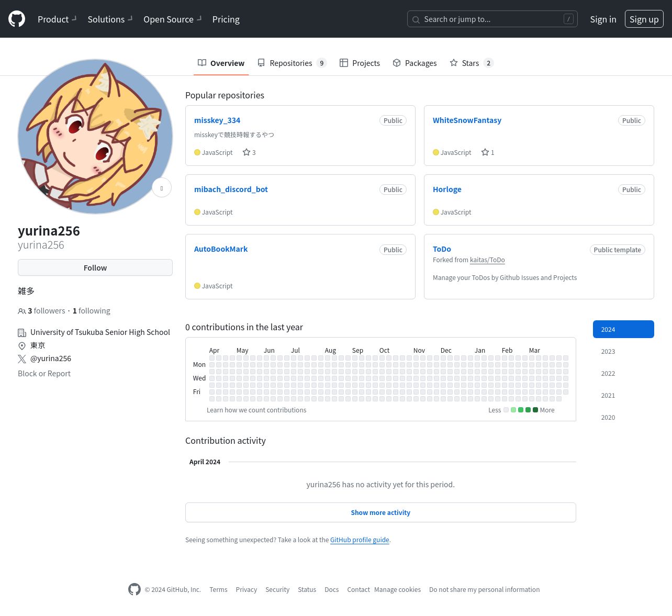Click the search magnifier icon
This screenshot has width=672, height=616.
click(416, 19)
